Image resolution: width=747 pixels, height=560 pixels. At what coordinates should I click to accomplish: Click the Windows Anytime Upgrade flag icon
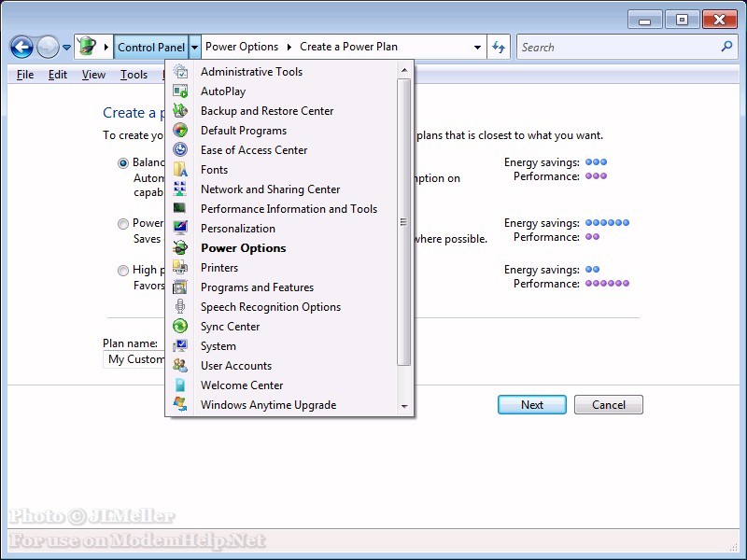click(x=180, y=404)
